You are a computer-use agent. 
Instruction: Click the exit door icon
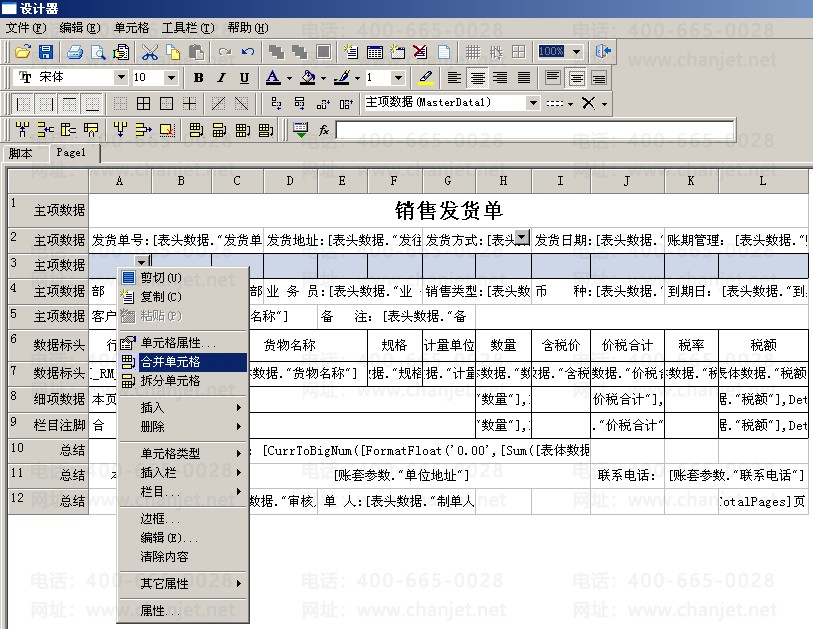[x=603, y=51]
